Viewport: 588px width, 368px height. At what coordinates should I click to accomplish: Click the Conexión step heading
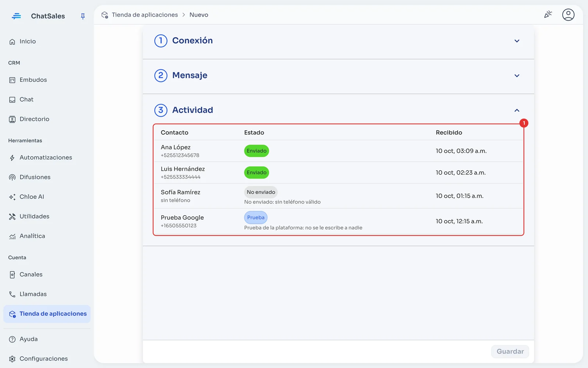pyautogui.click(x=193, y=40)
